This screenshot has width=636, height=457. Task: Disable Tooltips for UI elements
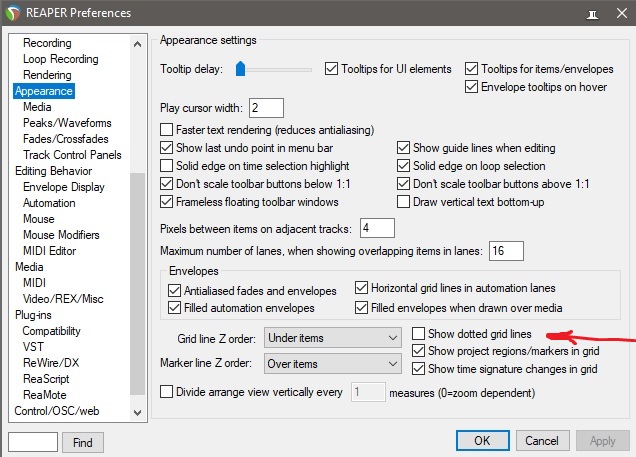point(331,69)
